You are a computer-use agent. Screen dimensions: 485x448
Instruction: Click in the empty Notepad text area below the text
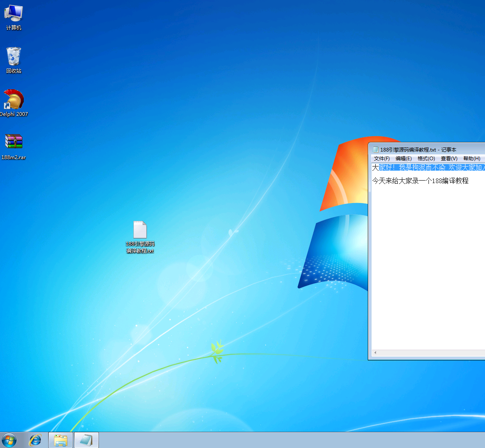[428, 266]
